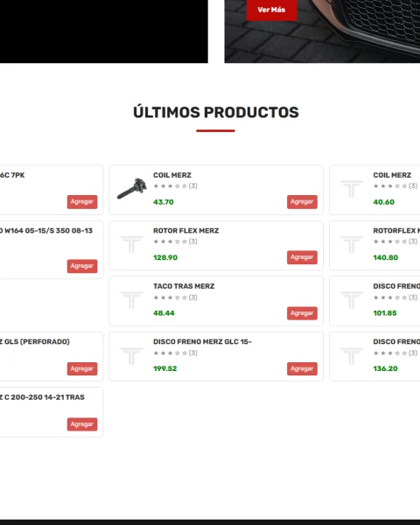Add C 200-250 14-21 TRAS to cart
The image size is (420, 525).
[x=82, y=424]
